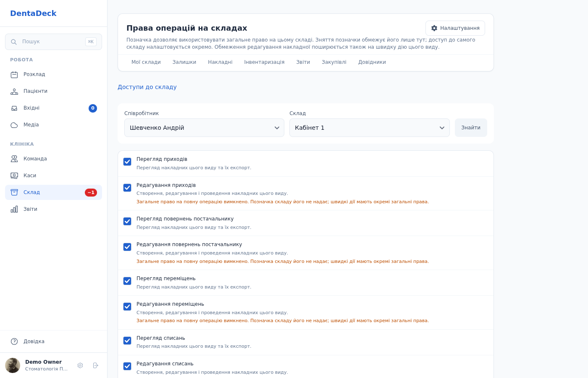Click the Demo Owner name
588x378 pixels.
click(x=43, y=362)
